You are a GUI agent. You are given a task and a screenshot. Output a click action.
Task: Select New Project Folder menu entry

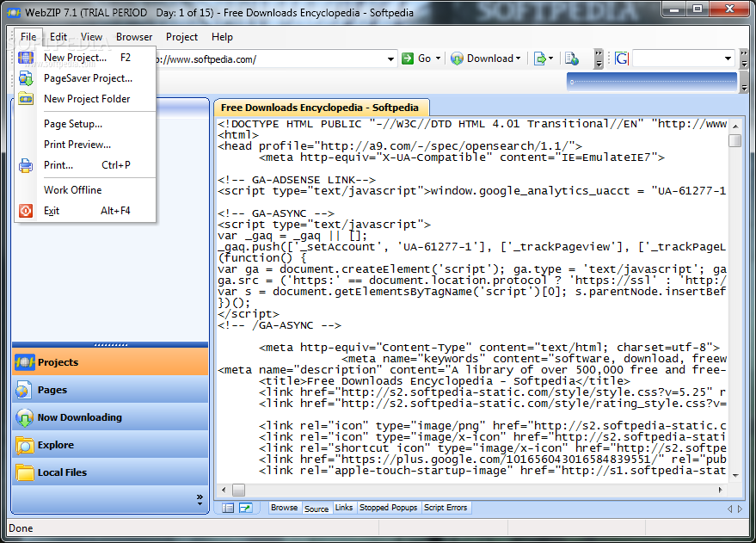pyautogui.click(x=85, y=99)
